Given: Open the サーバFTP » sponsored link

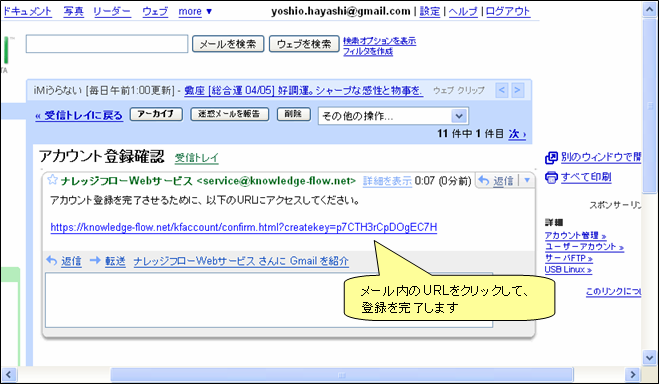Looking at the screenshot, I should (x=569, y=258).
